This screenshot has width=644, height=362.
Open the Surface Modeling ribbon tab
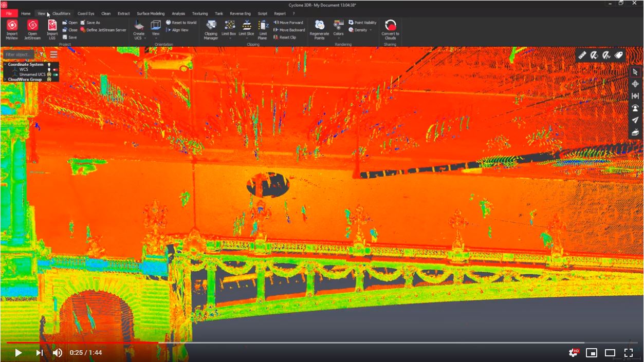coord(151,14)
